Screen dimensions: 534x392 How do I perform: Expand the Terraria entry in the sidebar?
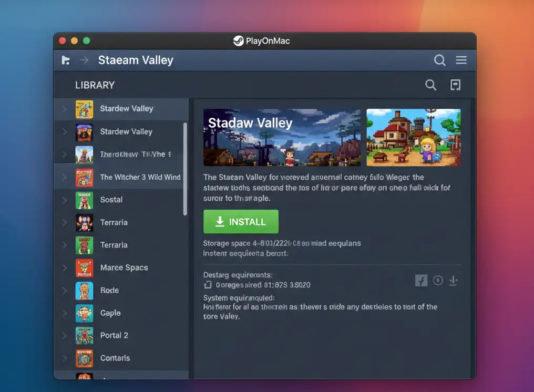pos(63,222)
